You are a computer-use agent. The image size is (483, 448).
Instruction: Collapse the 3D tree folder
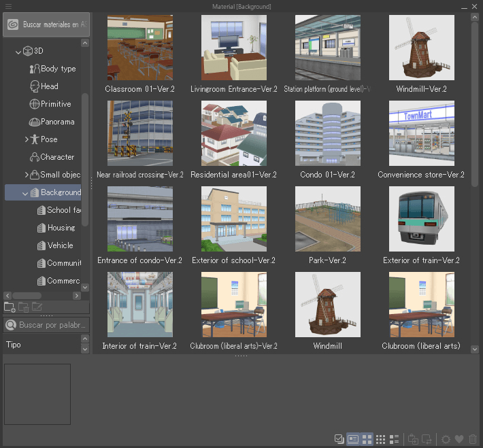pyautogui.click(x=18, y=51)
